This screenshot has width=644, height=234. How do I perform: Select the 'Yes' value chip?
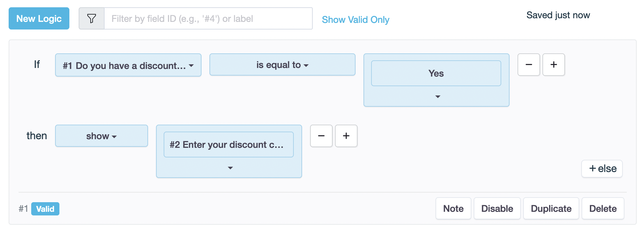coord(436,73)
